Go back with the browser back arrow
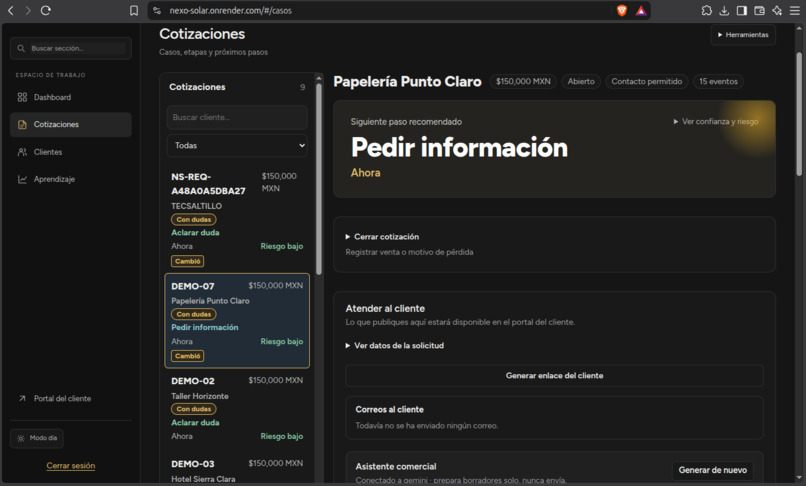This screenshot has height=486, width=806. [10, 10]
